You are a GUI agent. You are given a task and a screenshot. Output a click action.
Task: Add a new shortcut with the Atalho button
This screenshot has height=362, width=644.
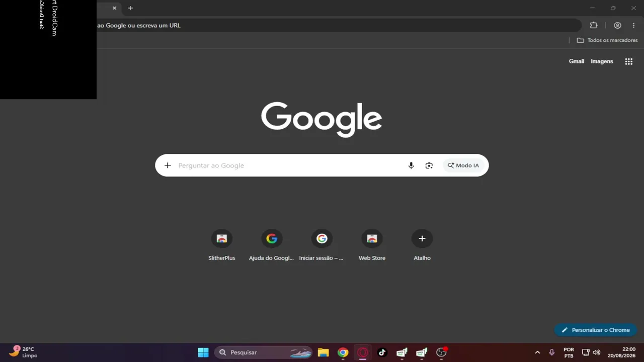422,245
